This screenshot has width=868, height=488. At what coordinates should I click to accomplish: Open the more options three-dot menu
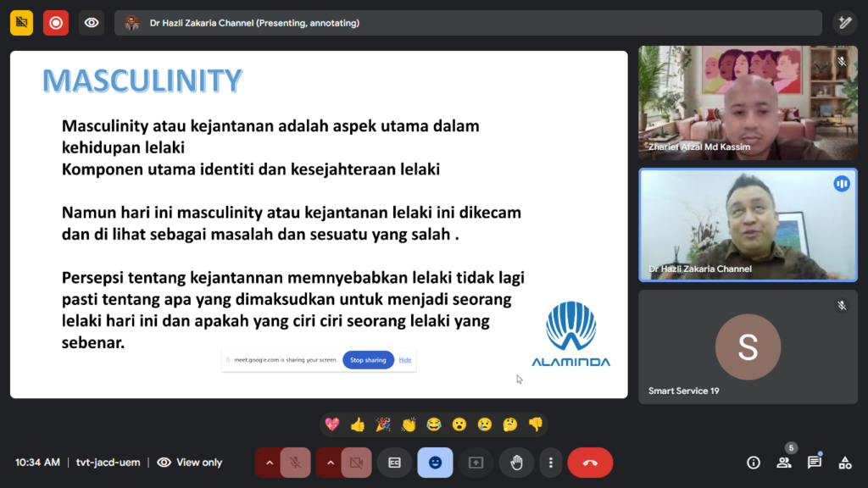pyautogui.click(x=550, y=463)
